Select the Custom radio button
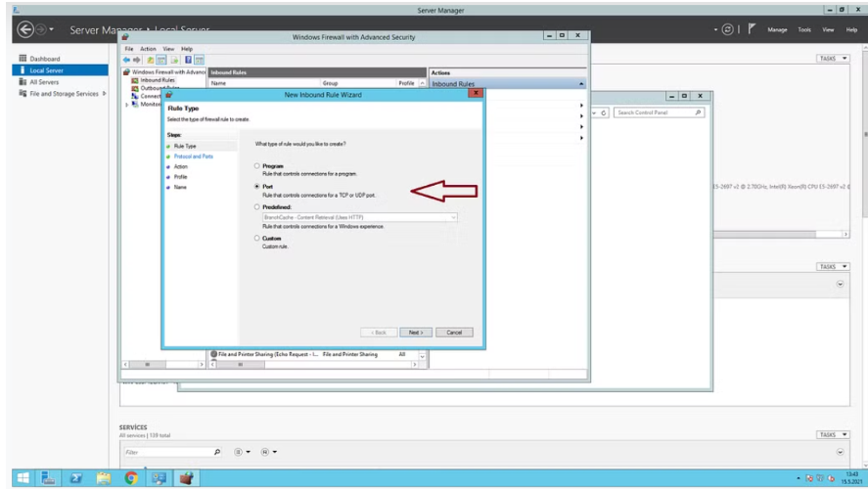Viewport: 868px width, 490px height. 256,239
